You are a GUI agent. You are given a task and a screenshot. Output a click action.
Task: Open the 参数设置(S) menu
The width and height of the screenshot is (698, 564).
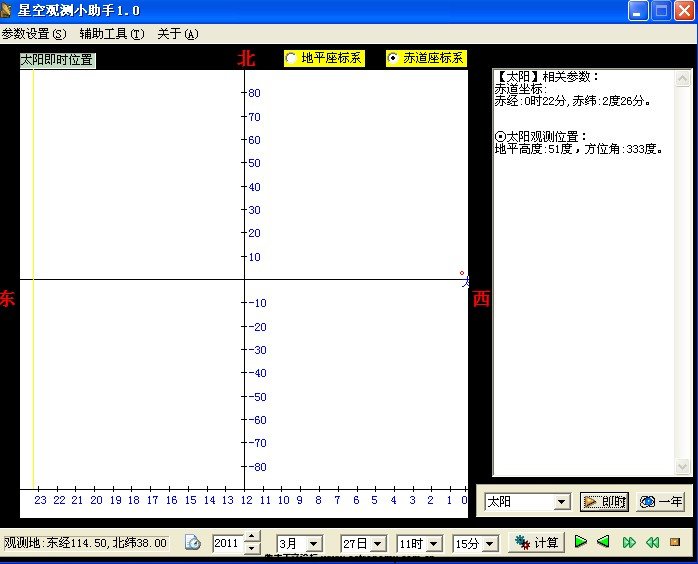(34, 34)
